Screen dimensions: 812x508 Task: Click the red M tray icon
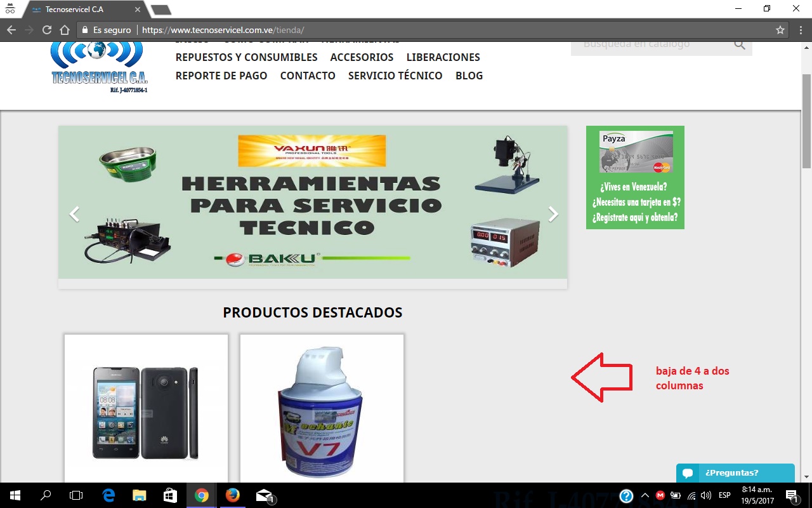660,495
